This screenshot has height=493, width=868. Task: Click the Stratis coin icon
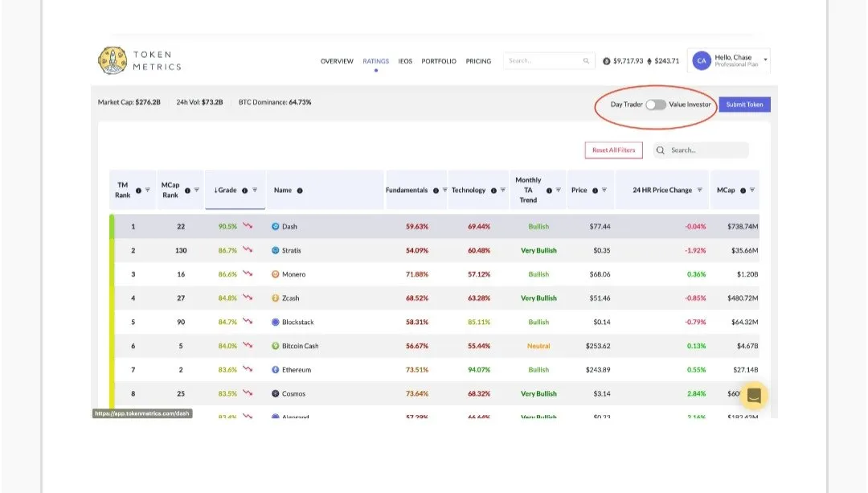coord(275,250)
